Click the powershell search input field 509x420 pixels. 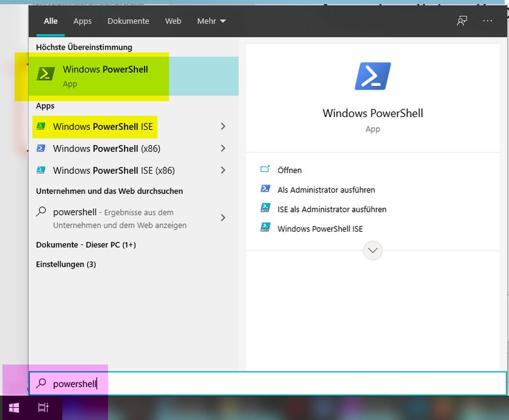[x=268, y=384]
